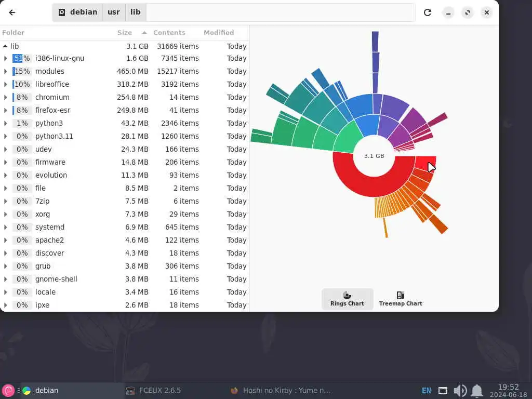This screenshot has width=532, height=399.
Task: Expand the evolution folder row
Action: 5,175
